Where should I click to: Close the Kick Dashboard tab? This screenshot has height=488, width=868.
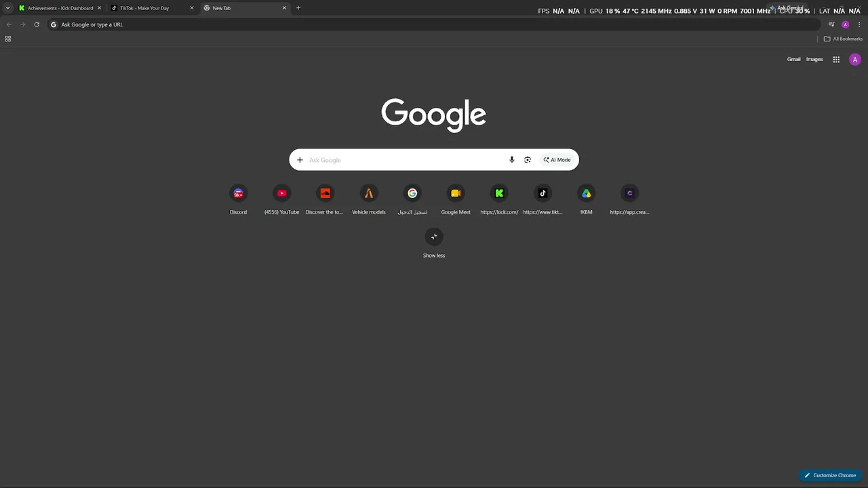99,8
